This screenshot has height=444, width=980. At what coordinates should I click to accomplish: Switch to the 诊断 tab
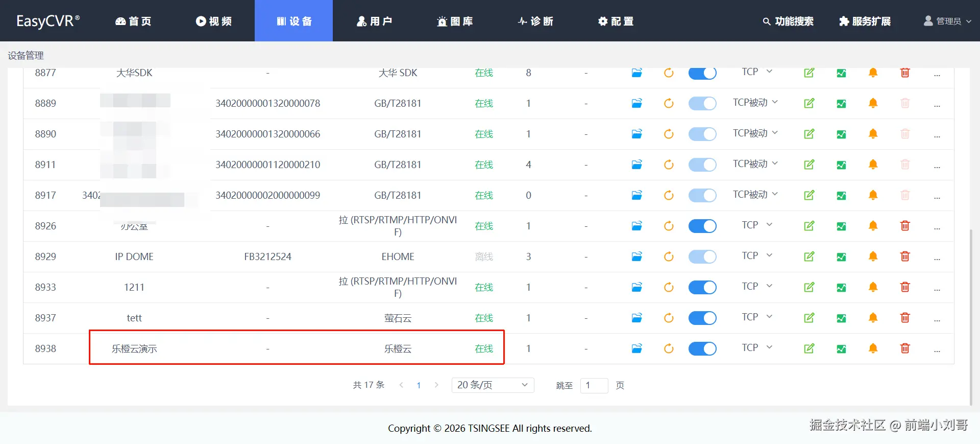[x=535, y=21]
